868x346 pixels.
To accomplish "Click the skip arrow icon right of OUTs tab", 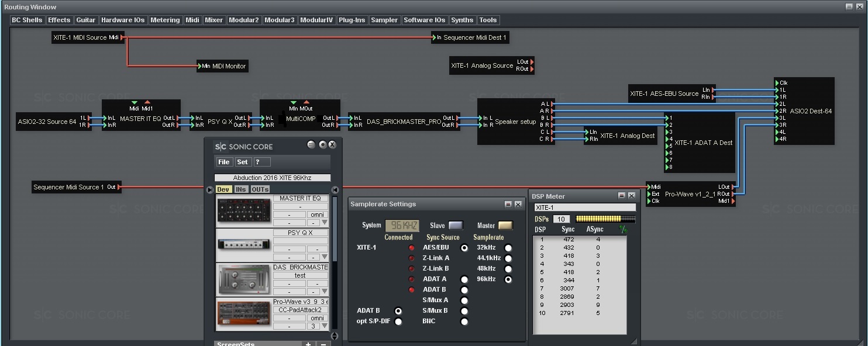I will coord(335,189).
